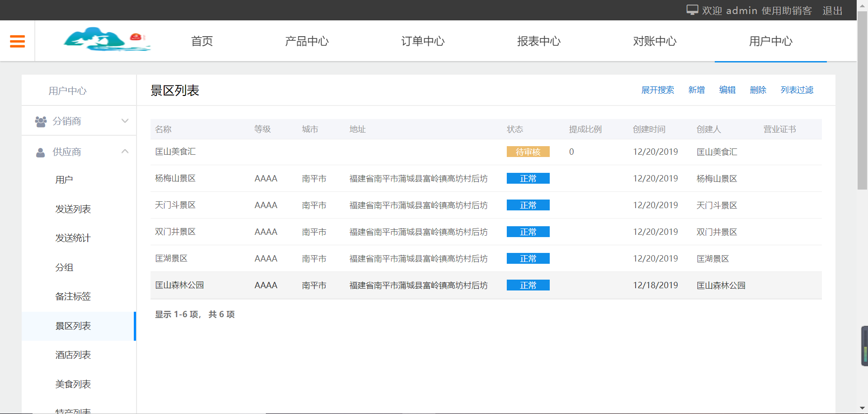Click the site logo image
The height and width of the screenshot is (414, 868).
[x=107, y=40]
